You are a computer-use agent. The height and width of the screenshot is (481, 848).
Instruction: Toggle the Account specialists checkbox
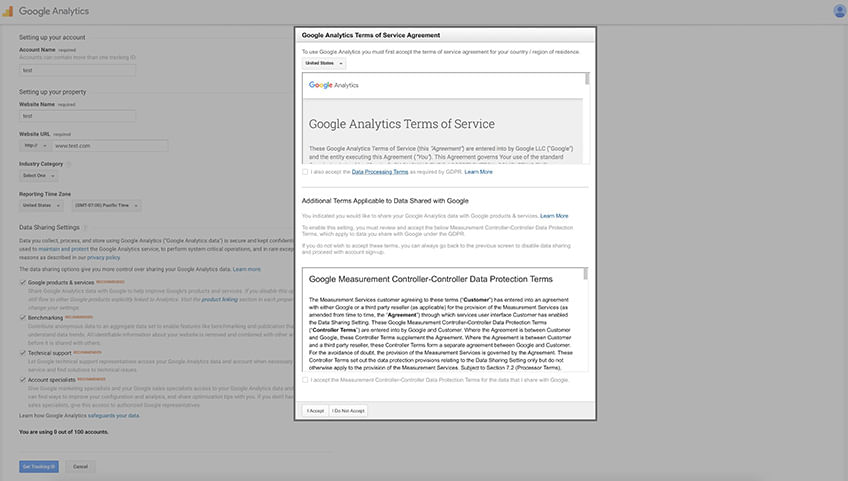tap(22, 380)
